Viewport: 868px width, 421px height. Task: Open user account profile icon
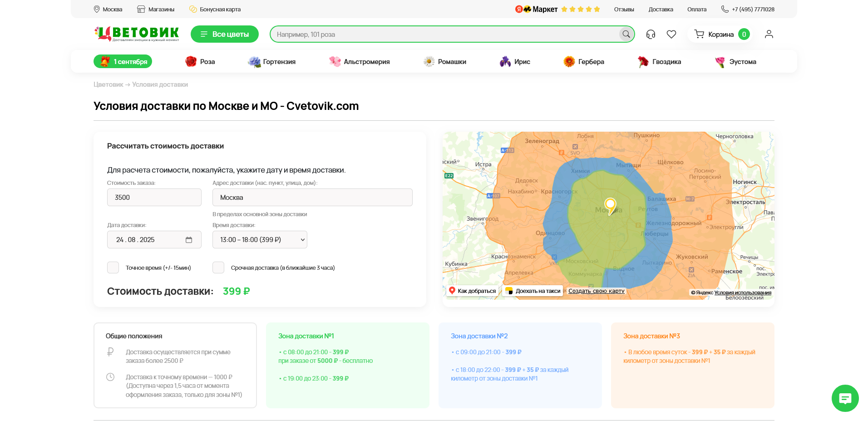[769, 34]
